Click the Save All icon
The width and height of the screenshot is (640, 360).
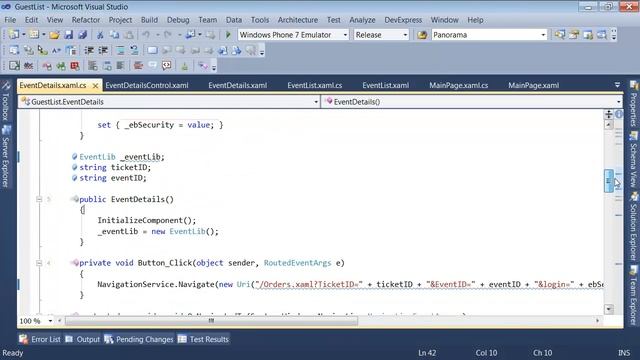pos(83,35)
